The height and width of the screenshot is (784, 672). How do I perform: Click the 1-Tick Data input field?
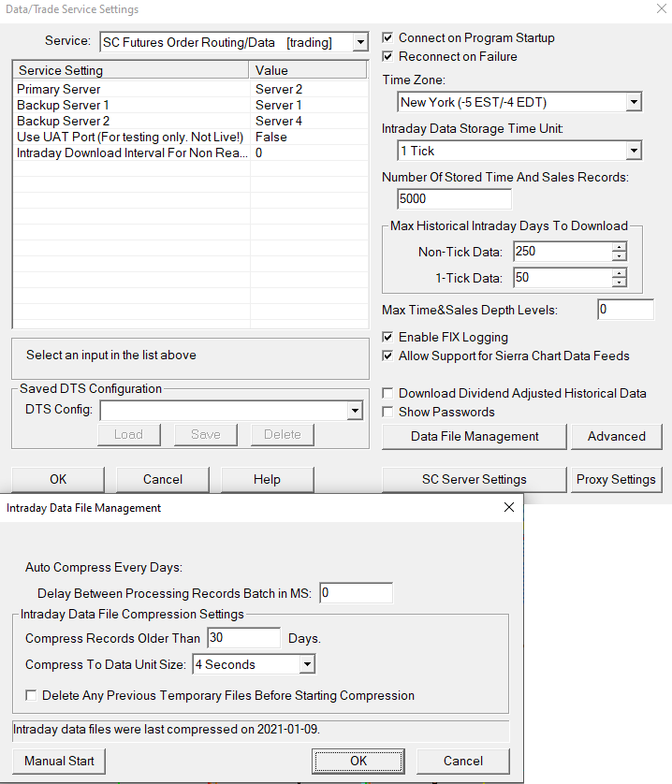coord(562,278)
